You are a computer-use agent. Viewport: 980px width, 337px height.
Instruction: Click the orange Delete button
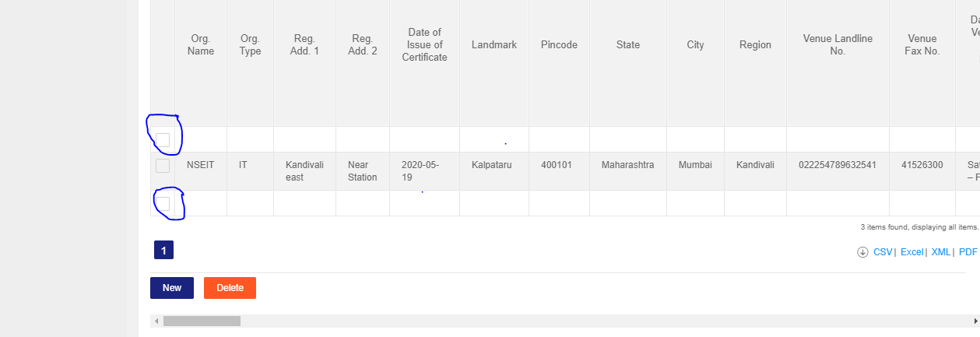coord(230,288)
